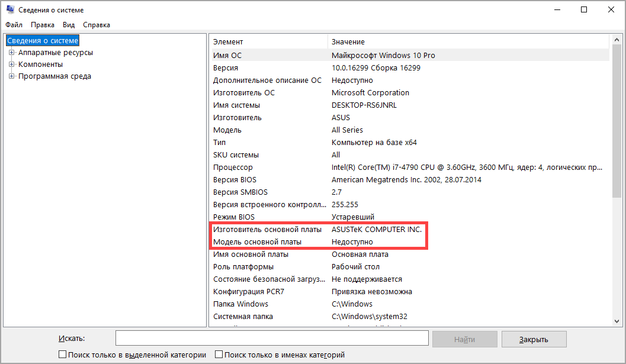Click the Значение column header

[x=468, y=41]
